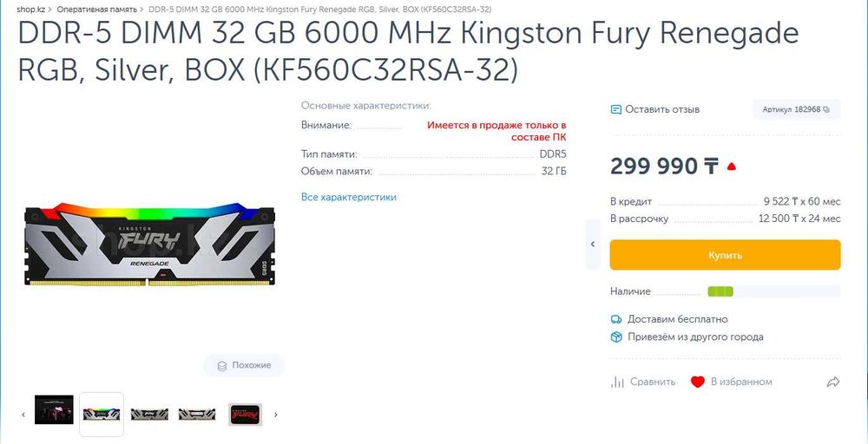Click the main RGB memory module image
Screen dimensions: 868x444
[150, 245]
